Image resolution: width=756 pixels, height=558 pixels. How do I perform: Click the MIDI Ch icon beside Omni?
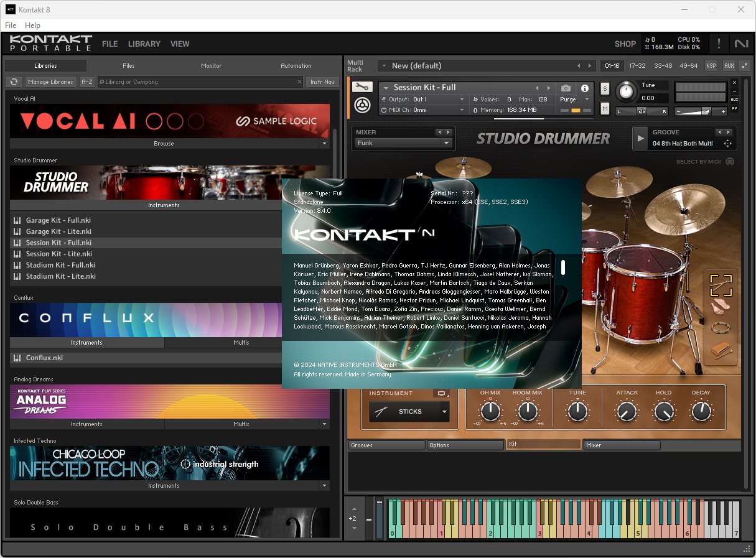coord(383,110)
